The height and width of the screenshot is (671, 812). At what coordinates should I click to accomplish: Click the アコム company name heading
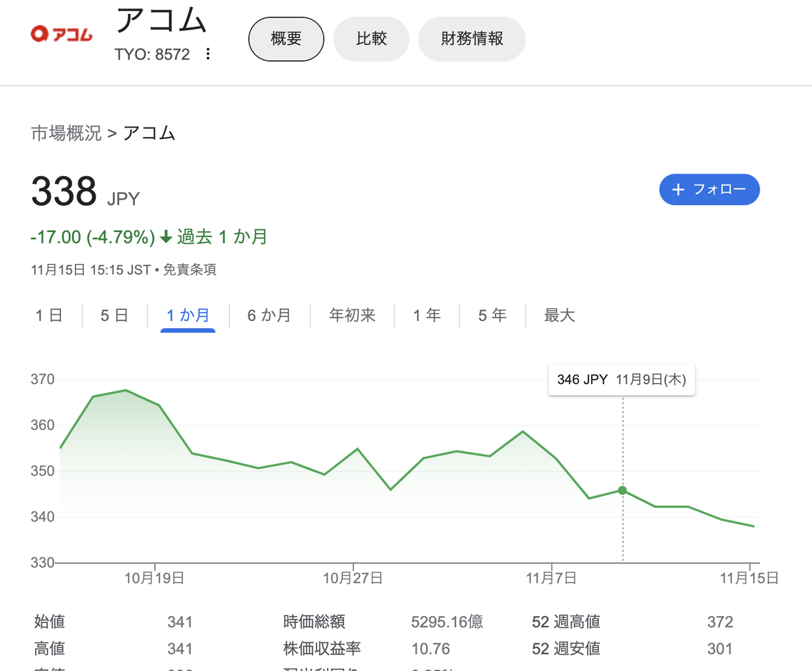[x=162, y=20]
